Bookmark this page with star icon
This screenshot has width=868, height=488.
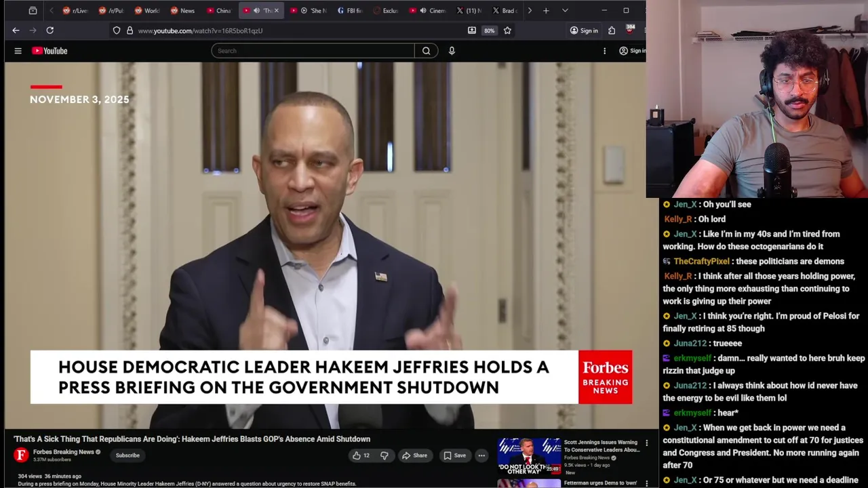507,30
